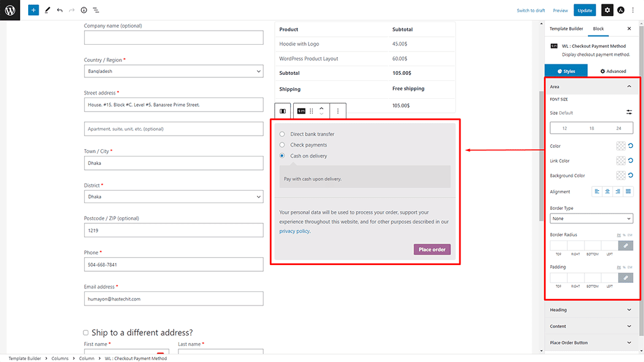Screen dimensions: 644x362
Task: Switch to the Advanced tab
Action: 613,71
